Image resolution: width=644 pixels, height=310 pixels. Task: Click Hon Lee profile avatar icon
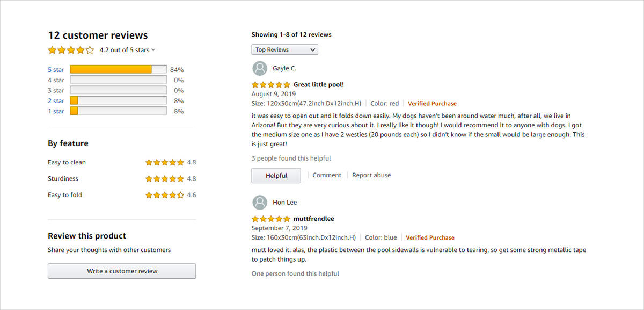coord(260,203)
